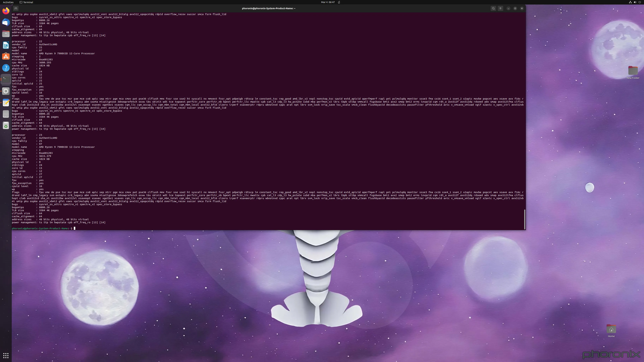Screen dimensions: 644x362
Task: Select the Terminal icon in the dock
Action: 6,79
